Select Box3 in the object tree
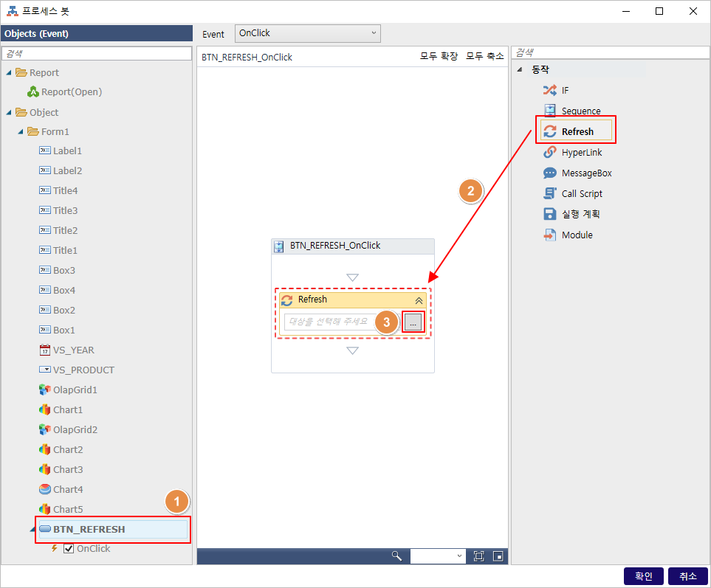 (64, 271)
